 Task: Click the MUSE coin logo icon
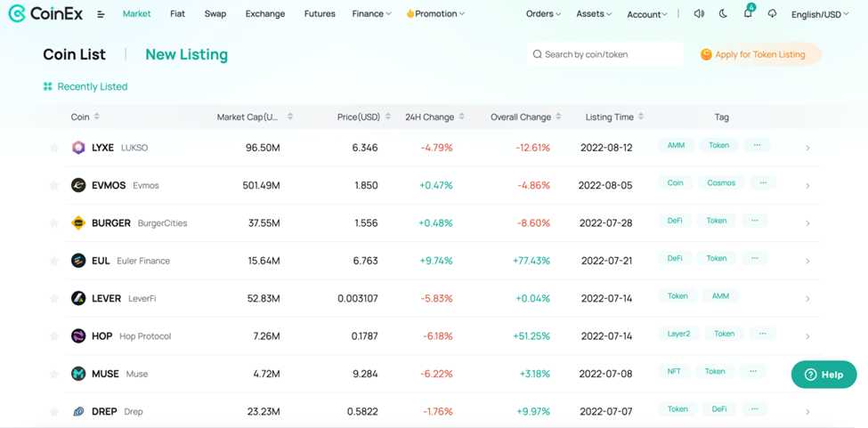pyautogui.click(x=78, y=374)
